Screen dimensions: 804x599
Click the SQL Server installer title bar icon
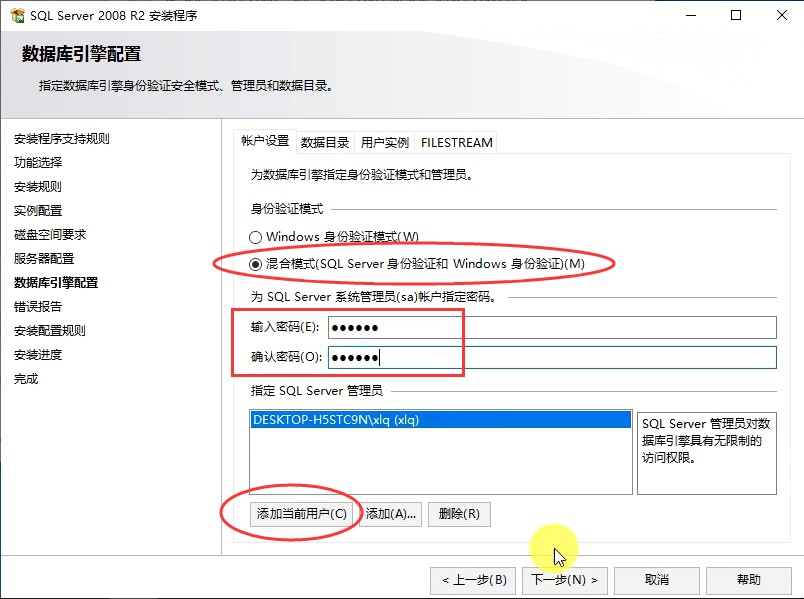click(x=17, y=15)
